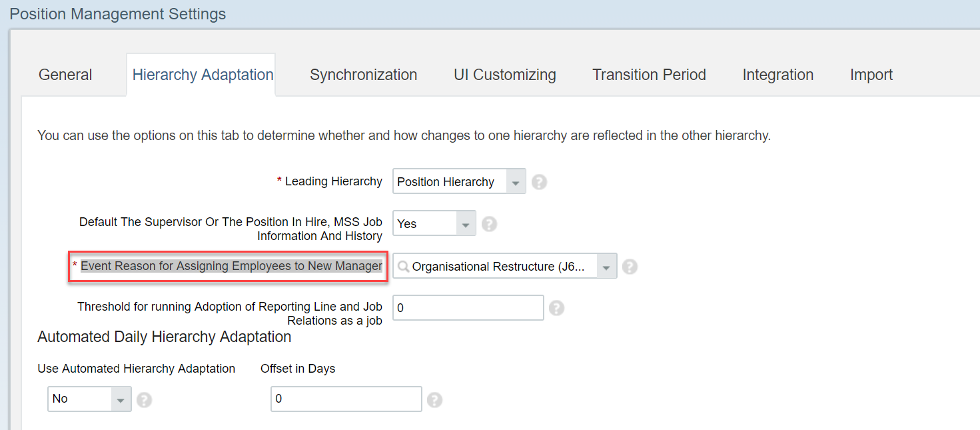Switch to the Integration tab
The width and height of the screenshot is (980, 430).
point(778,75)
